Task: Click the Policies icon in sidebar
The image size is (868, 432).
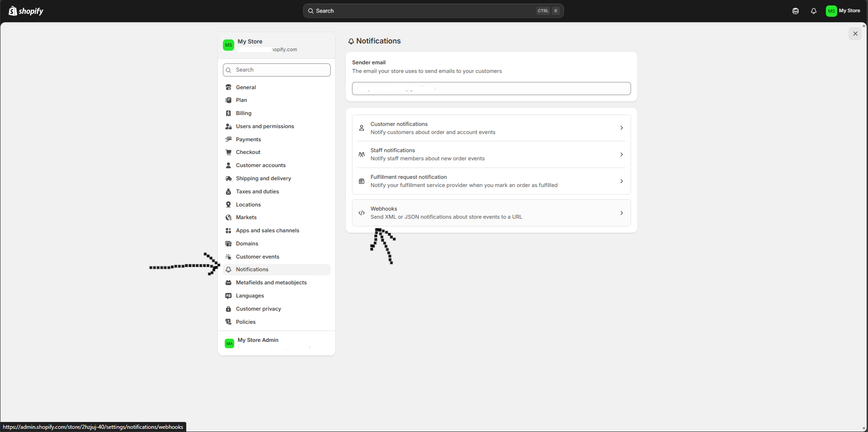Action: (229, 322)
